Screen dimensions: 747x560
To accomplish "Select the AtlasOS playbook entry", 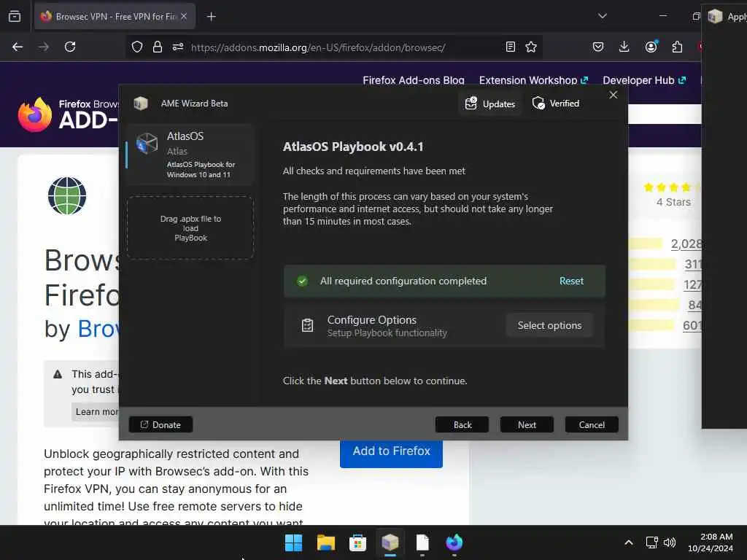I will pos(190,155).
